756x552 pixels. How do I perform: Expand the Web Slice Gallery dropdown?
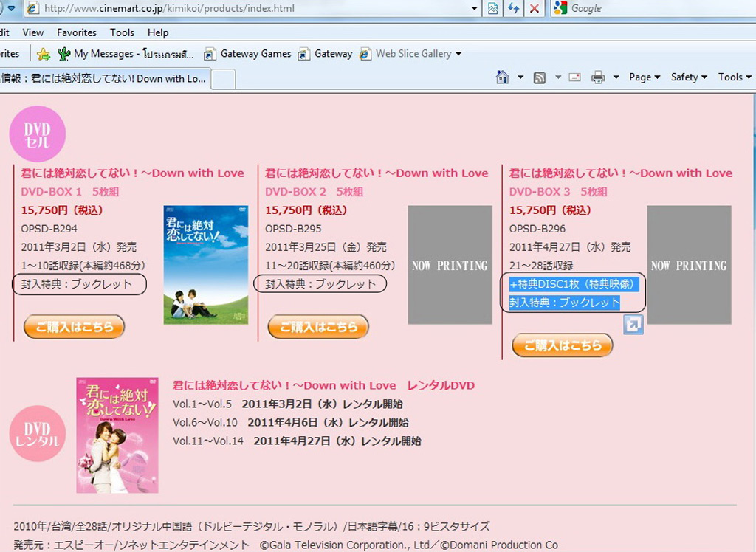coord(458,54)
